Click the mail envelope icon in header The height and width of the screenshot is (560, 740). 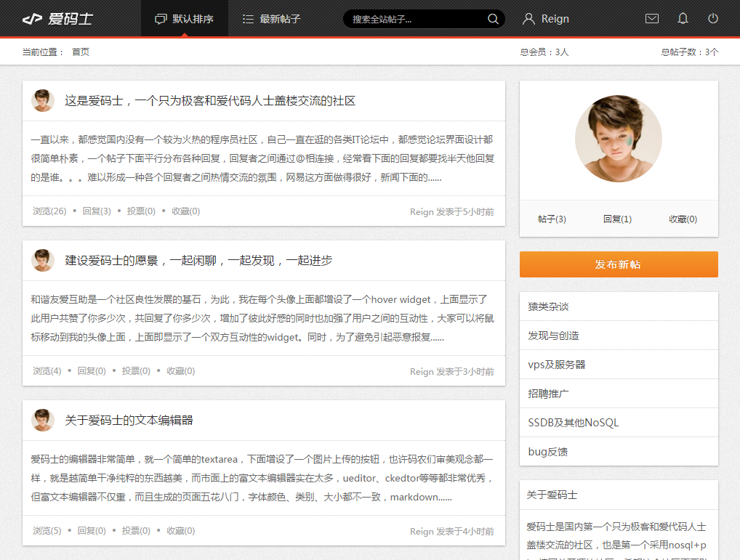pos(652,19)
